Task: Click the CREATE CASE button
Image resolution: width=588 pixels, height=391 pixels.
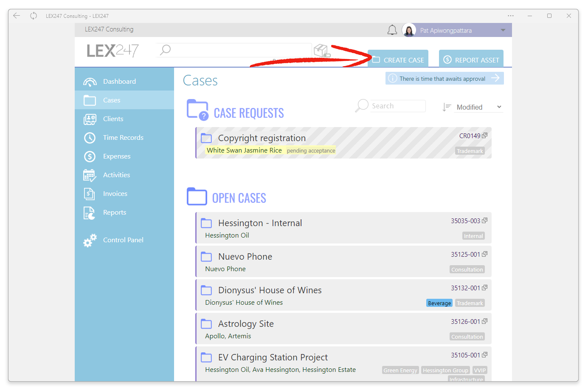Action: [x=398, y=59]
